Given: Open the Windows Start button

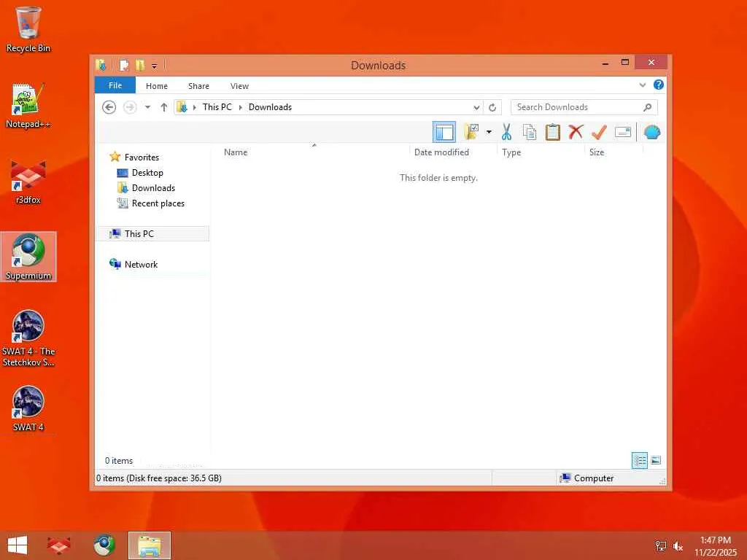Looking at the screenshot, I should pos(18,545).
